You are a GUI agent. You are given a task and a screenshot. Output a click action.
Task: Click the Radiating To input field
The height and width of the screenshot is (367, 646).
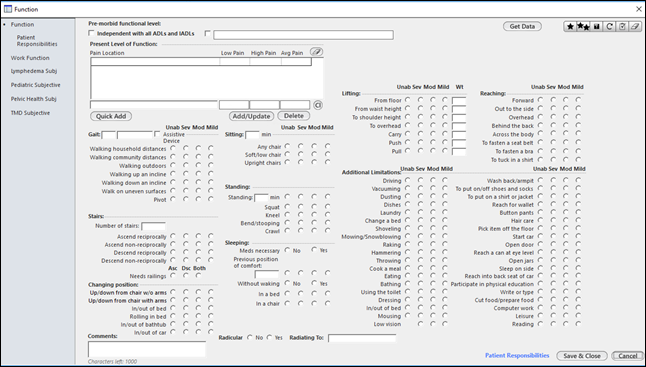click(x=362, y=338)
